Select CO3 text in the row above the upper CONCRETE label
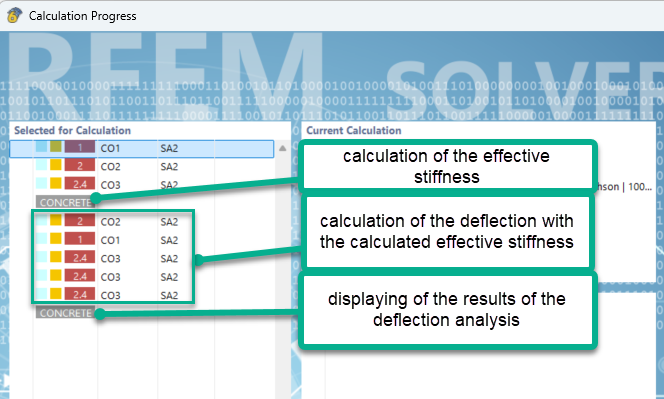Screen dimensions: 664x399 [110, 185]
